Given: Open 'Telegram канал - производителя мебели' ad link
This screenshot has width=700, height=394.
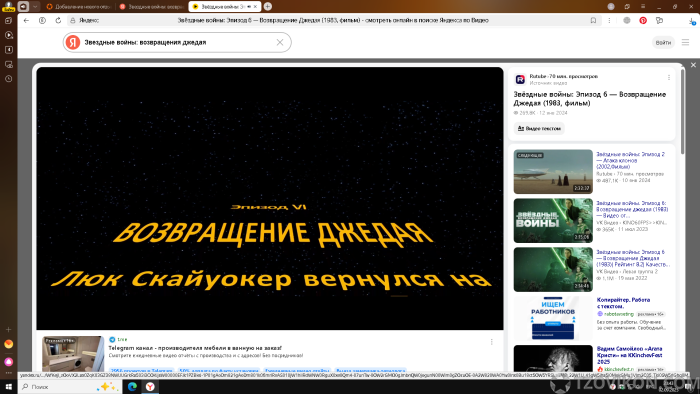Looking at the screenshot, I should pyautogui.click(x=195, y=348).
